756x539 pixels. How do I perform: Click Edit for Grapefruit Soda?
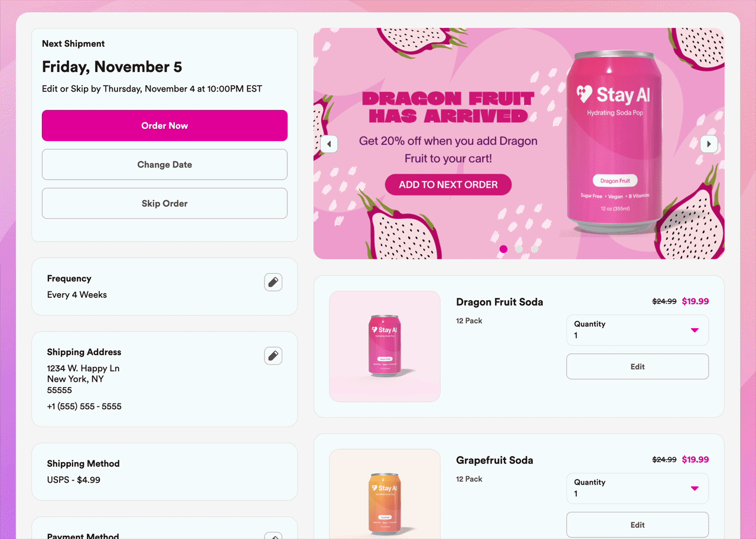coord(637,525)
